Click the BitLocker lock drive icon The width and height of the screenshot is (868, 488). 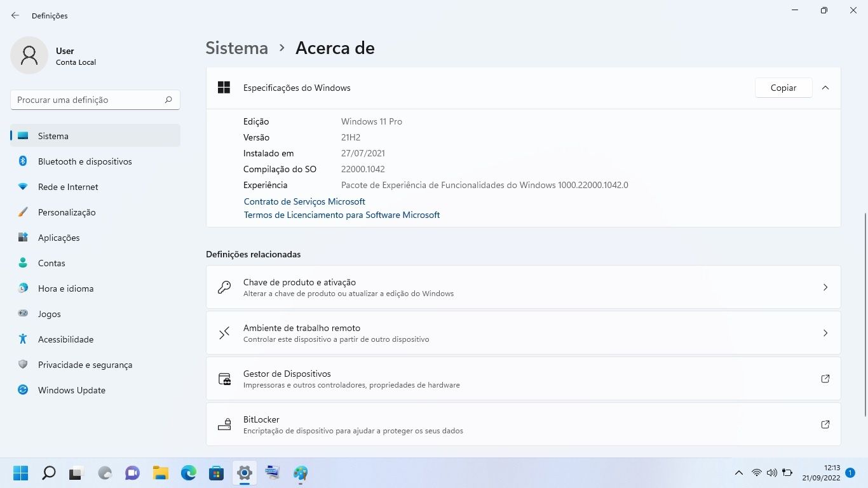click(224, 424)
